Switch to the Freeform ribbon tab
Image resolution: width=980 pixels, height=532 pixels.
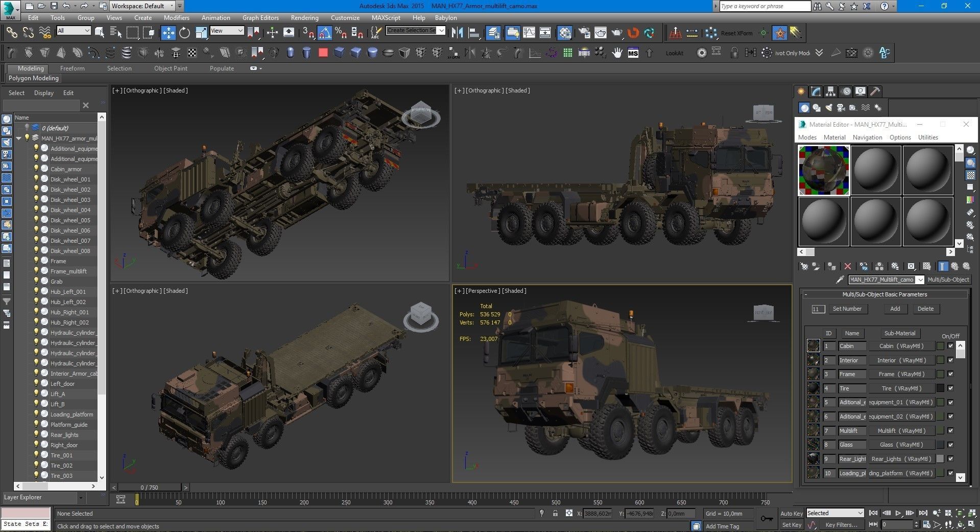72,68
